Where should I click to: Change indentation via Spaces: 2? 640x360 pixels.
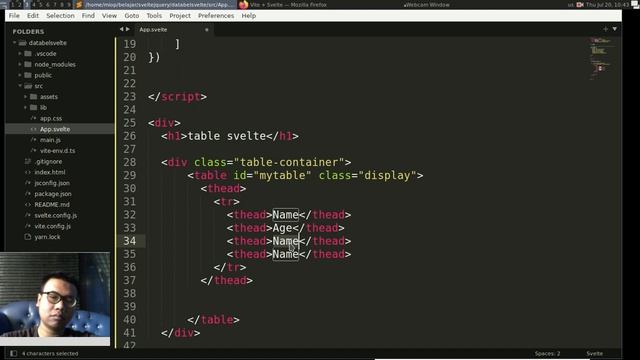tap(547, 353)
